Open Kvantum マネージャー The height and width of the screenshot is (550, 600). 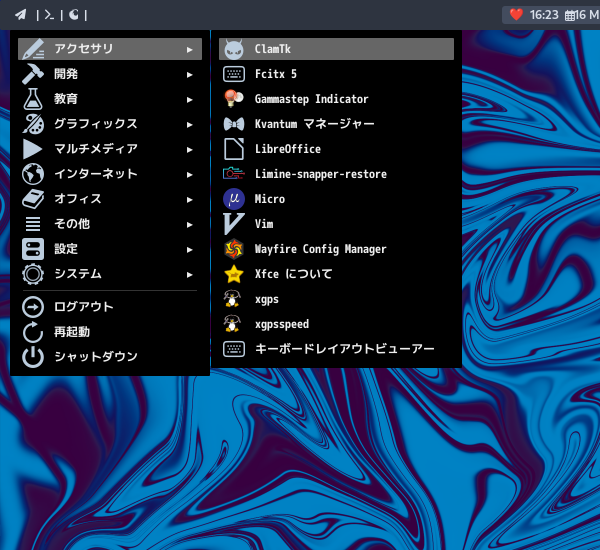[336, 124]
